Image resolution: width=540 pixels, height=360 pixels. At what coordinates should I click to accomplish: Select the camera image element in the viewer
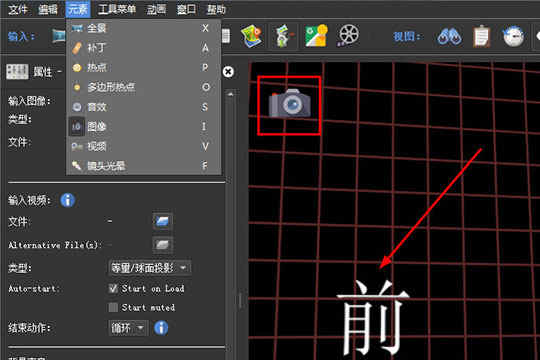click(x=290, y=103)
